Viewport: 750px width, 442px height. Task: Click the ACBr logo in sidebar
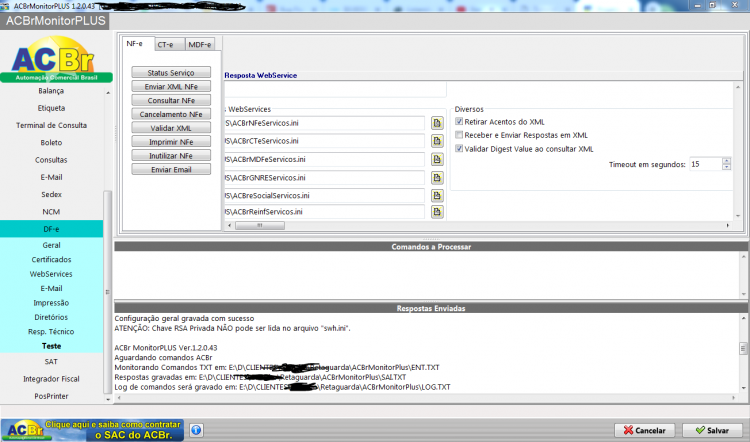pos(56,59)
